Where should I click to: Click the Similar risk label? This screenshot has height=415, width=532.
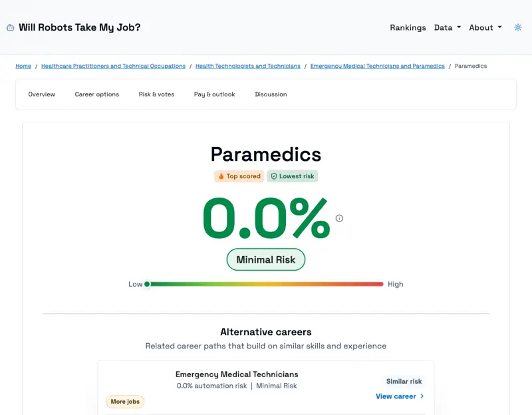point(404,381)
